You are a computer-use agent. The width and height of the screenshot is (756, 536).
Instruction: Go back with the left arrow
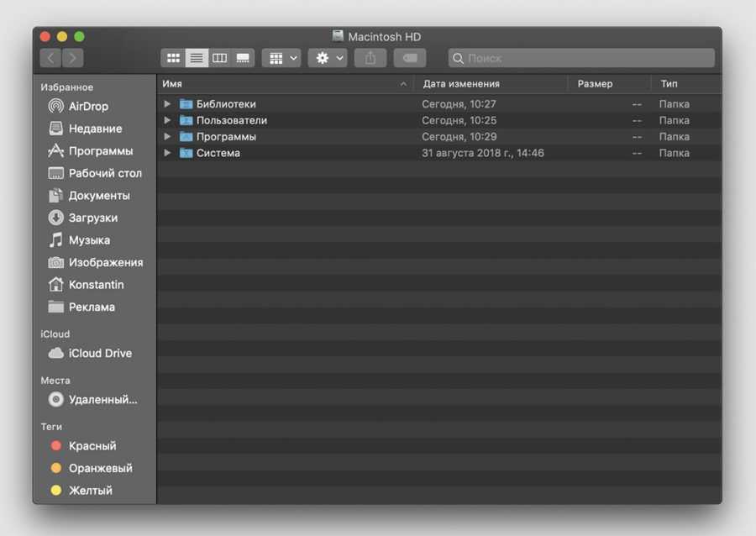(51, 58)
